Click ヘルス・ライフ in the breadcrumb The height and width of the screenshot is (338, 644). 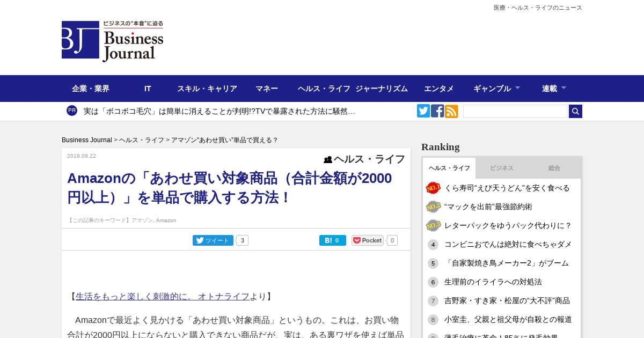(x=142, y=140)
